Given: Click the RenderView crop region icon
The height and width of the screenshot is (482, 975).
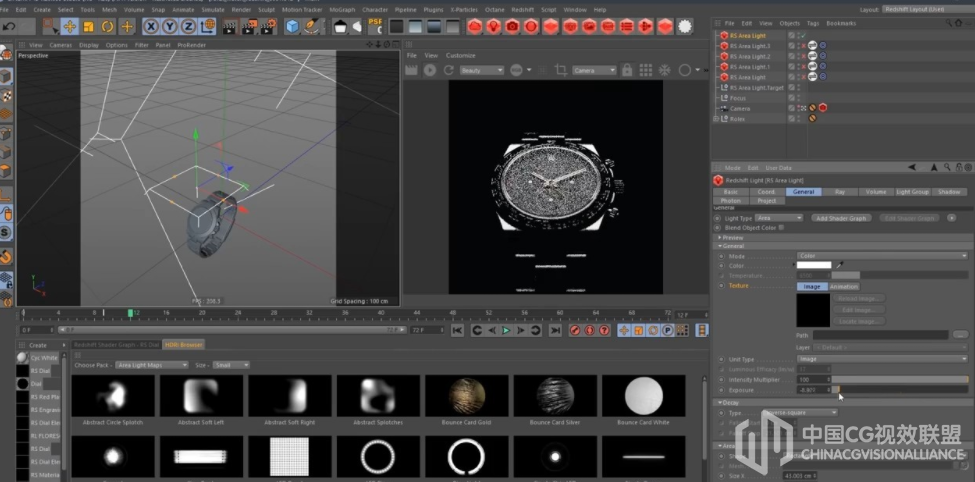Looking at the screenshot, I should 560,70.
